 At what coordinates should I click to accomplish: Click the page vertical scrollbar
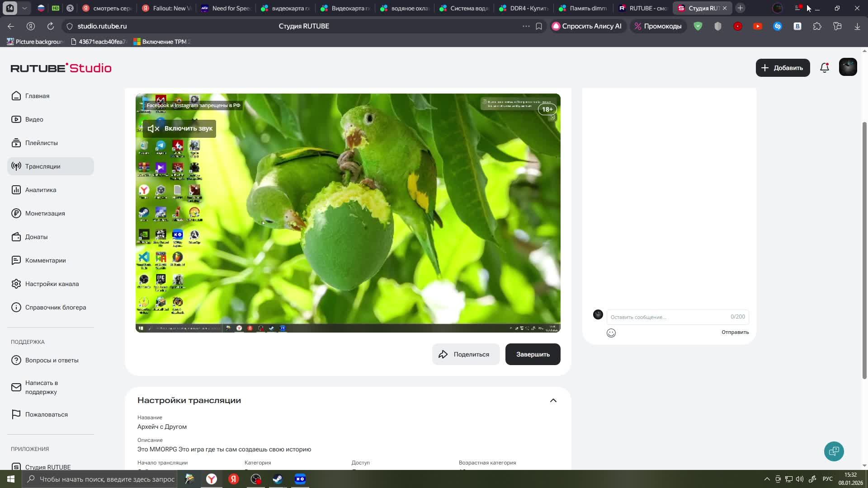click(864, 249)
